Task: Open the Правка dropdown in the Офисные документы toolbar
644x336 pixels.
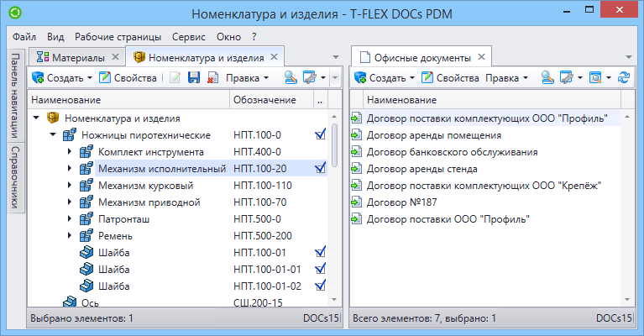Action: [506, 77]
